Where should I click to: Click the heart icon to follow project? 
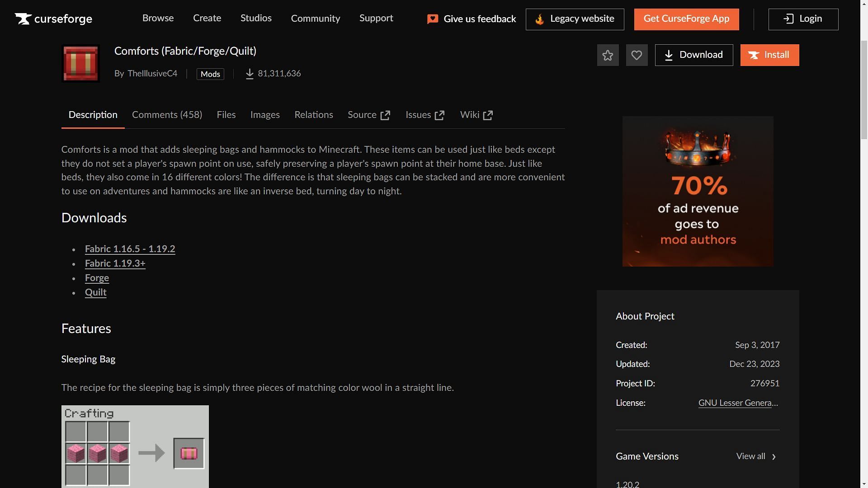pyautogui.click(x=637, y=55)
